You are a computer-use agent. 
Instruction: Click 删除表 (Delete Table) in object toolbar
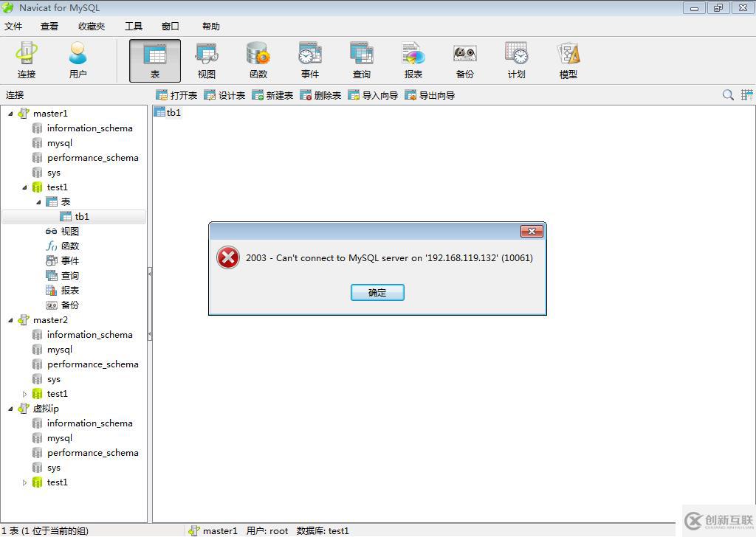click(x=320, y=95)
